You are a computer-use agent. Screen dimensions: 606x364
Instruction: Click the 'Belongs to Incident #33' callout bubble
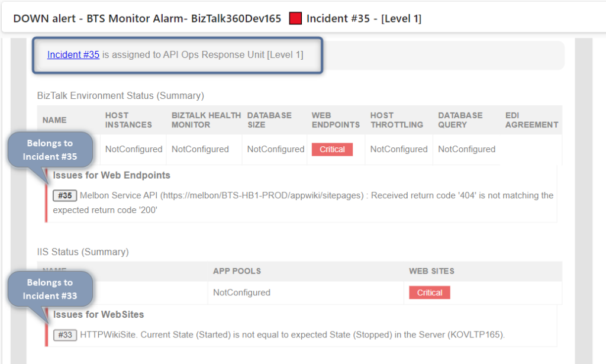coord(50,289)
